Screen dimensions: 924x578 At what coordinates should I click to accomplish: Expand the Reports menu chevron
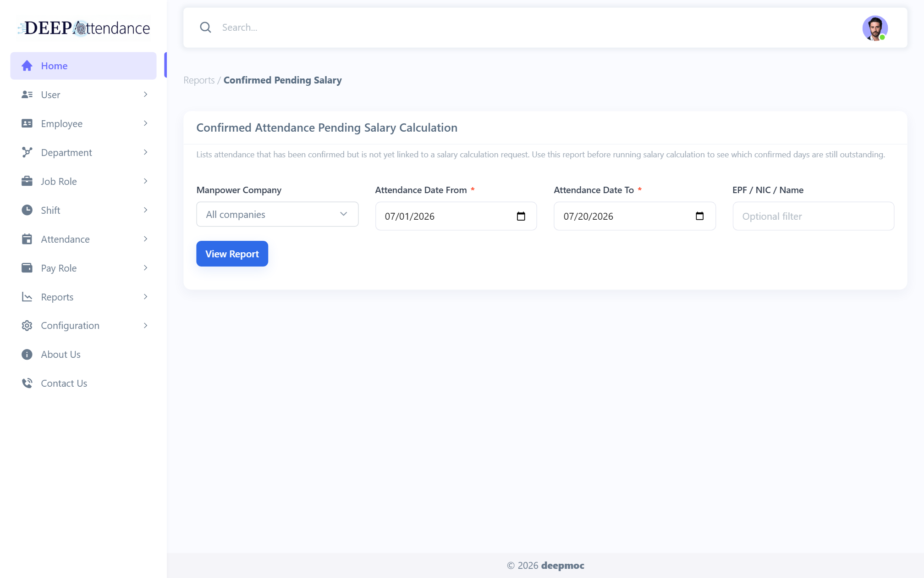pyautogui.click(x=146, y=297)
